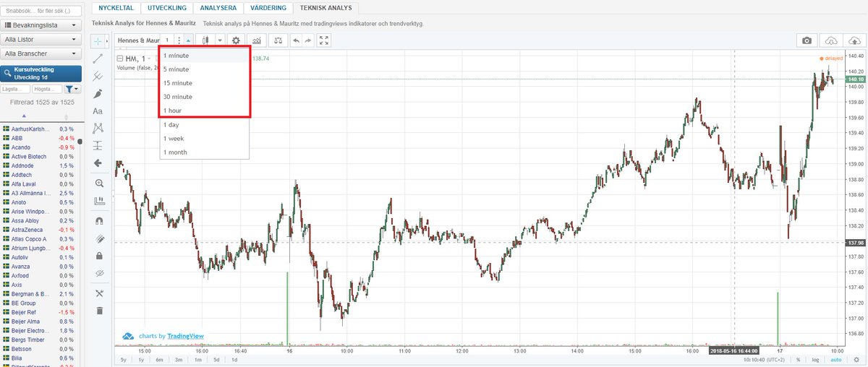Click the Snabbsök search field
The height and width of the screenshot is (367, 868).
tap(41, 11)
